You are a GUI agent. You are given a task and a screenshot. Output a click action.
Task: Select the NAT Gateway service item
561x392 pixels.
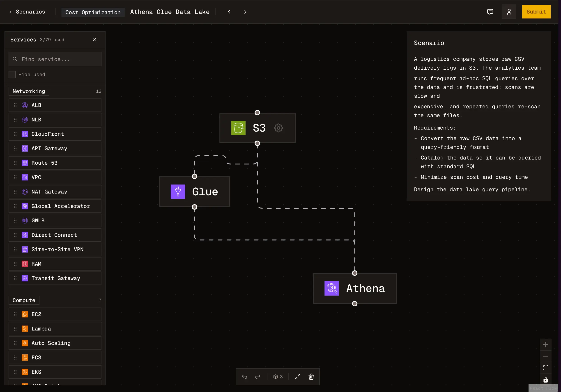[x=55, y=191]
